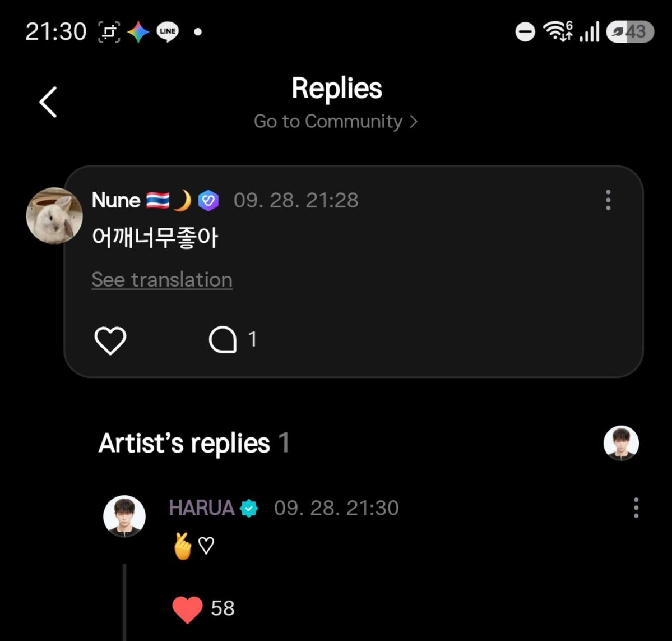This screenshot has width=672, height=641.
Task: Tap the artist avatar filter beside Artist's replies
Action: coord(621,443)
